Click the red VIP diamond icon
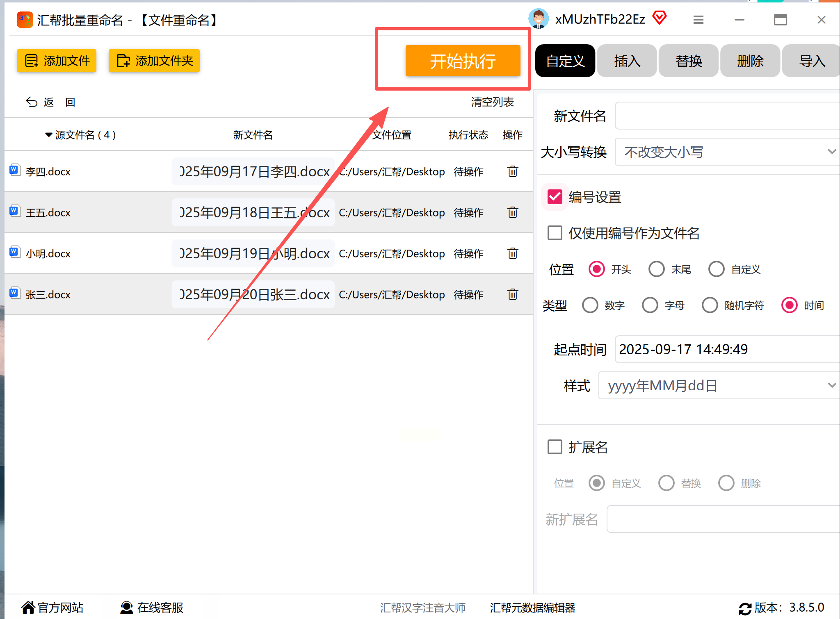The image size is (840, 619). click(x=659, y=18)
